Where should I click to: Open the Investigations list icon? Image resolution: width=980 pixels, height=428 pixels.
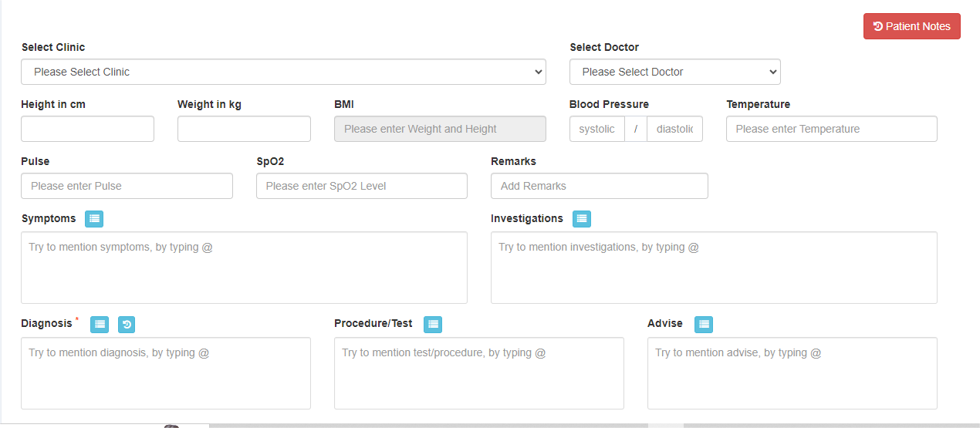click(x=582, y=219)
